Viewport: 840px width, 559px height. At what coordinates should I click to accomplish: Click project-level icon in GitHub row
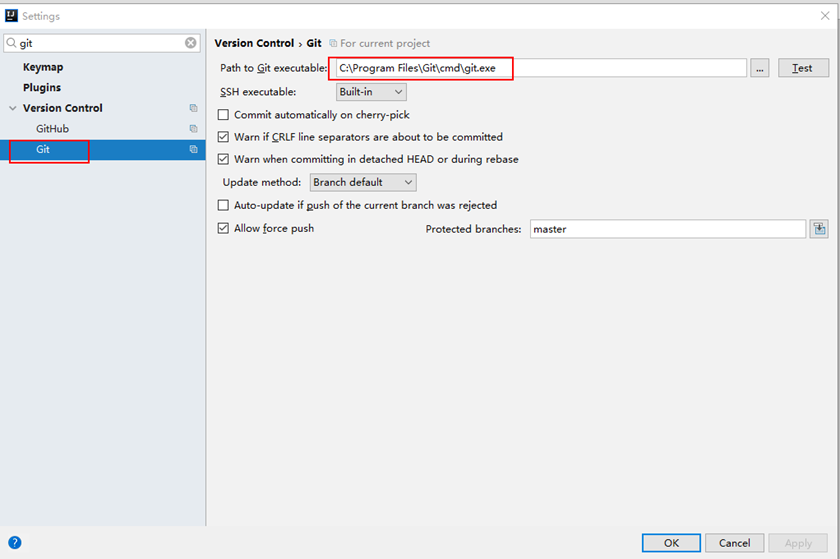(193, 129)
